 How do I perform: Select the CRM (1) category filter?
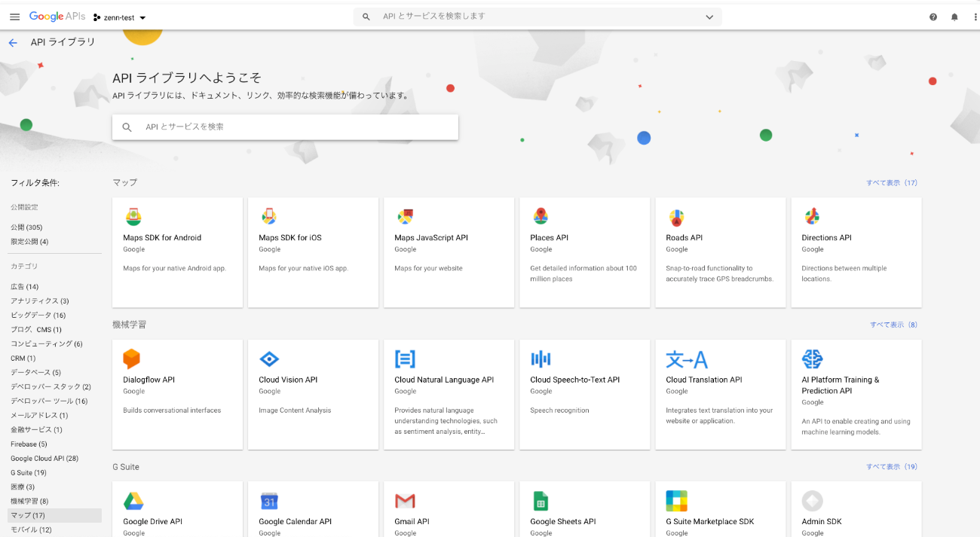23,359
